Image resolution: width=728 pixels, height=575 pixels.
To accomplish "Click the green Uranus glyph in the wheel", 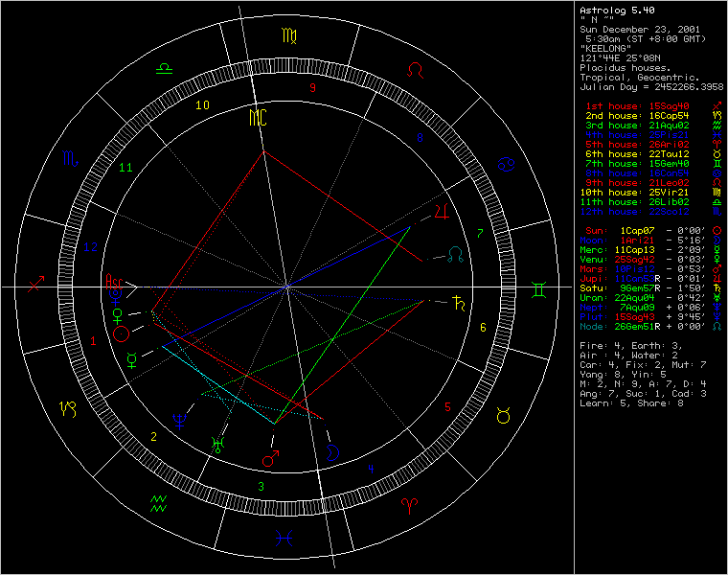I will point(217,443).
